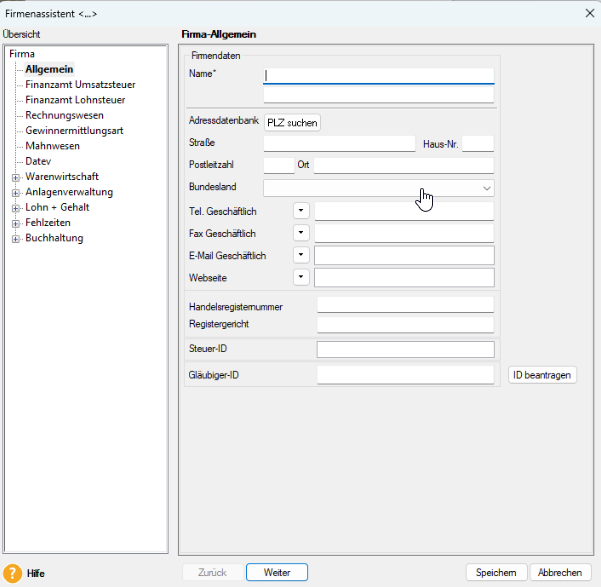Screen dimensions: 601x587
Task: Select Finanzamt Lohnsteuer tree entry
Action: [75, 100]
